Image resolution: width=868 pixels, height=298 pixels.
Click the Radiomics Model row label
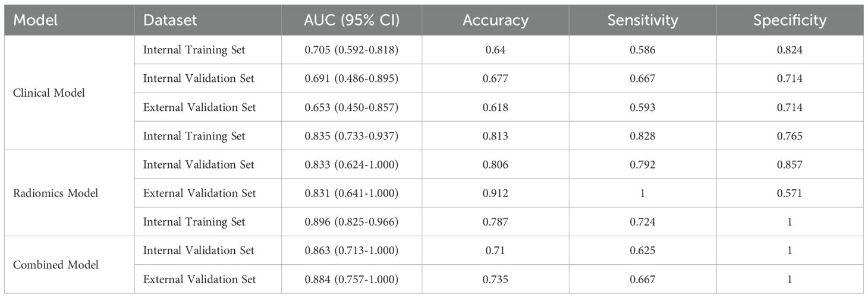point(54,194)
